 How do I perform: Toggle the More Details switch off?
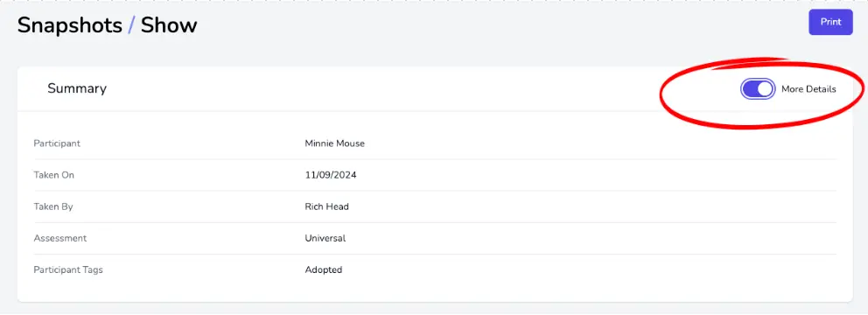(758, 89)
